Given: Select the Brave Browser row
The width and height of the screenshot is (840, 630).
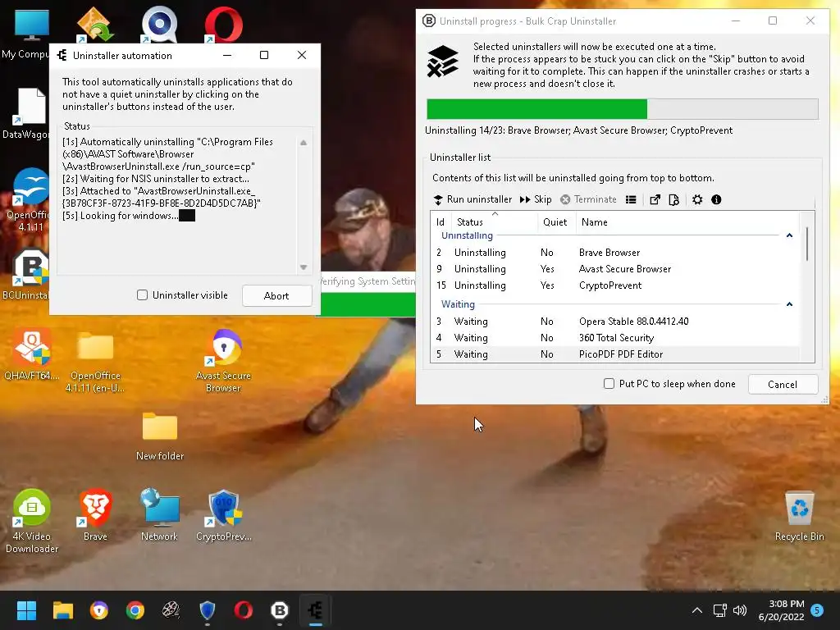Looking at the screenshot, I should [614, 253].
